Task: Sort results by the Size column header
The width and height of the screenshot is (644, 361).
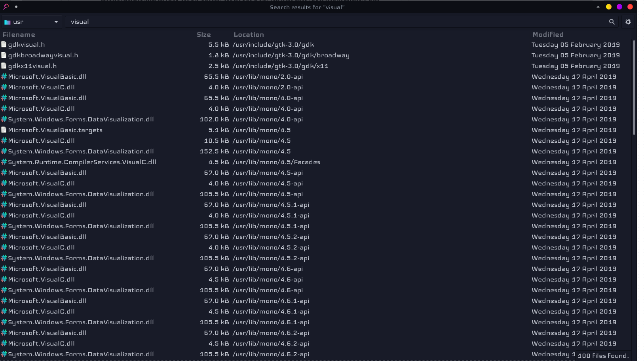Action: pos(204,34)
